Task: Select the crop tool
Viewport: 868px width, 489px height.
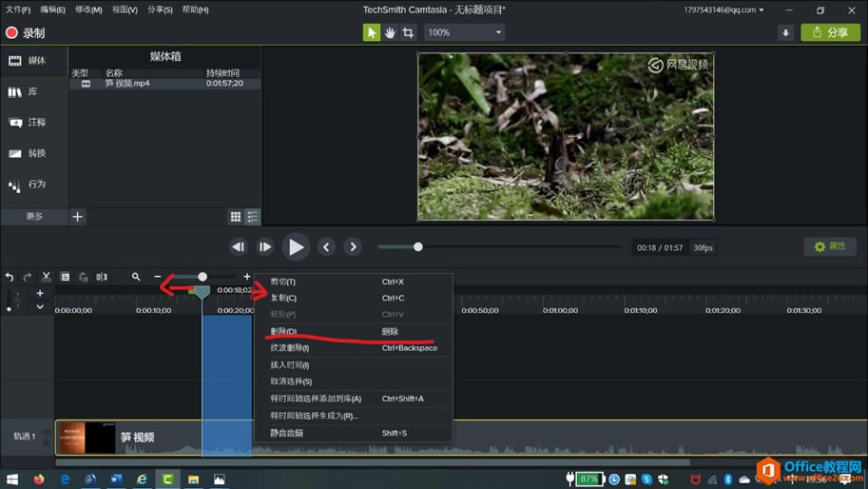Action: (408, 32)
